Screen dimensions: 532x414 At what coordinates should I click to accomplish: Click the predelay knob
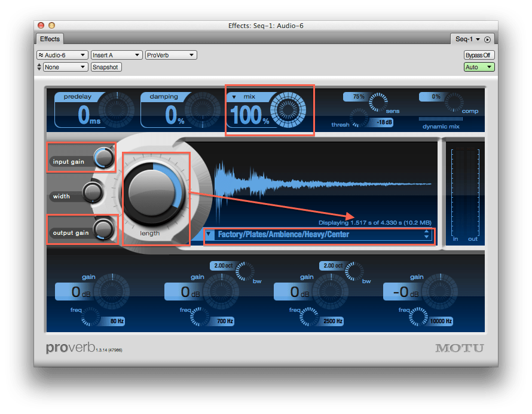117,109
